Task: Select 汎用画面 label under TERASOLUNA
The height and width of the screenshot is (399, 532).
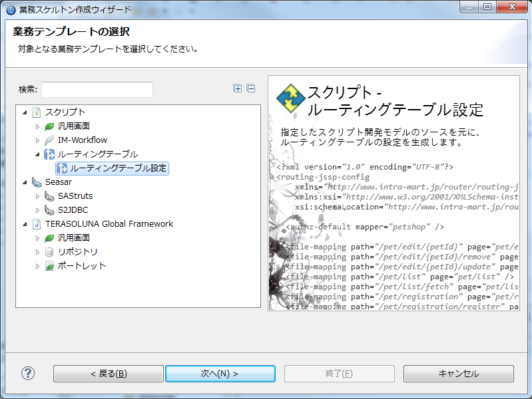Action: (x=74, y=237)
